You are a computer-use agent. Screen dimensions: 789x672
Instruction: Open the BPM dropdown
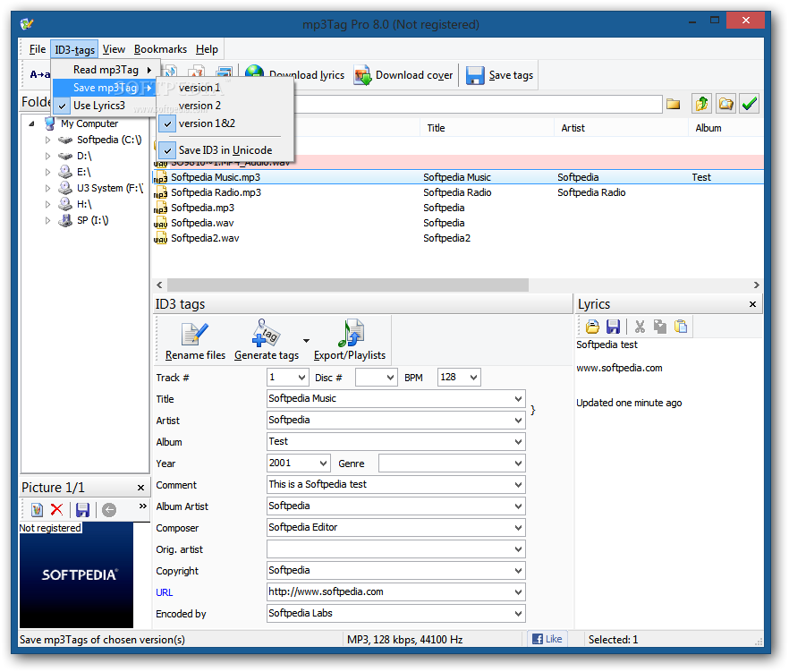tap(473, 377)
